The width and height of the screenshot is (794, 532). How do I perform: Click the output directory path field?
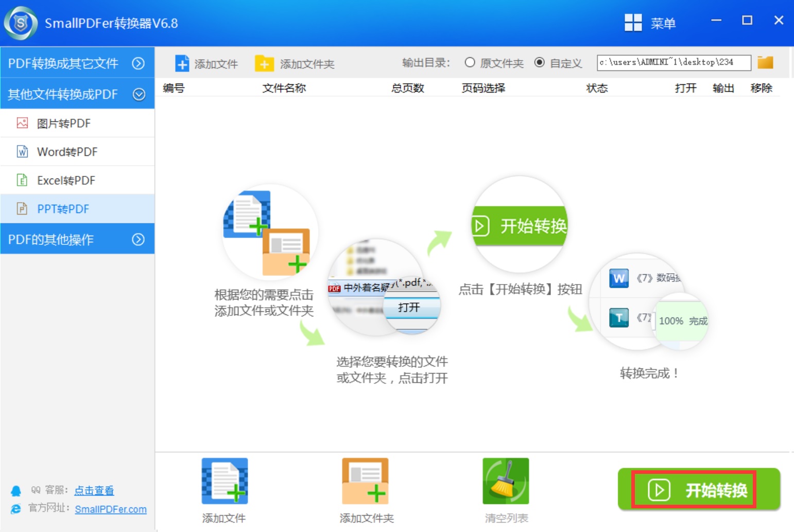pyautogui.click(x=674, y=62)
